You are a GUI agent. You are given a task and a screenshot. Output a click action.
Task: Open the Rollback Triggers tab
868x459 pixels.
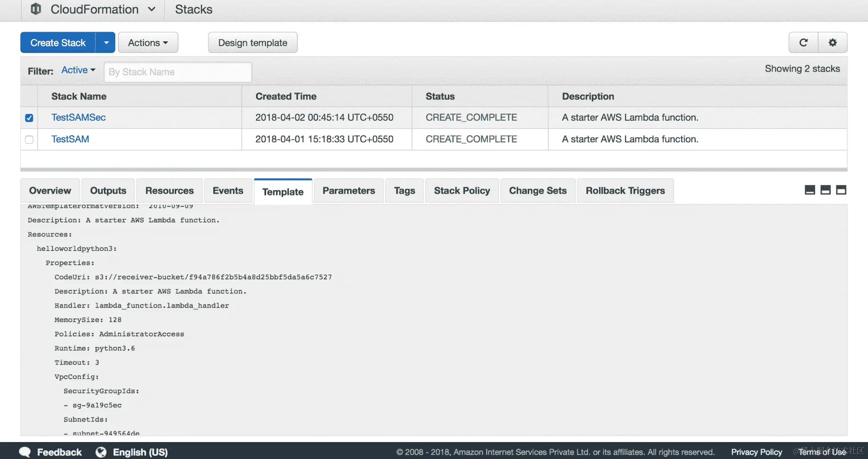(625, 191)
